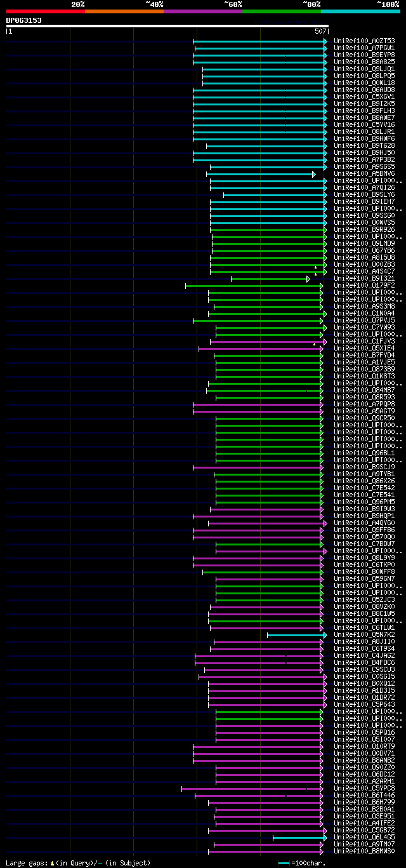Open hit UniRef100_A7QIZ6
This screenshot has height=868, width=406.
[364, 188]
